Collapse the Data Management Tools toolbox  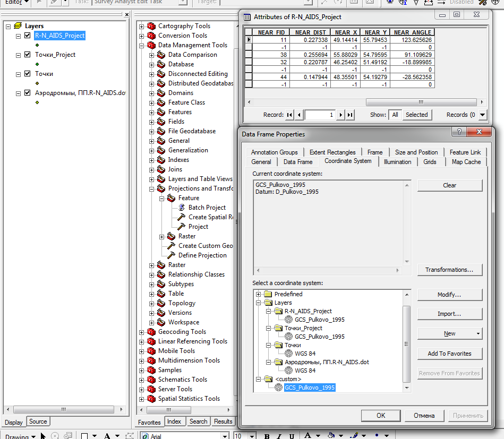coord(141,46)
